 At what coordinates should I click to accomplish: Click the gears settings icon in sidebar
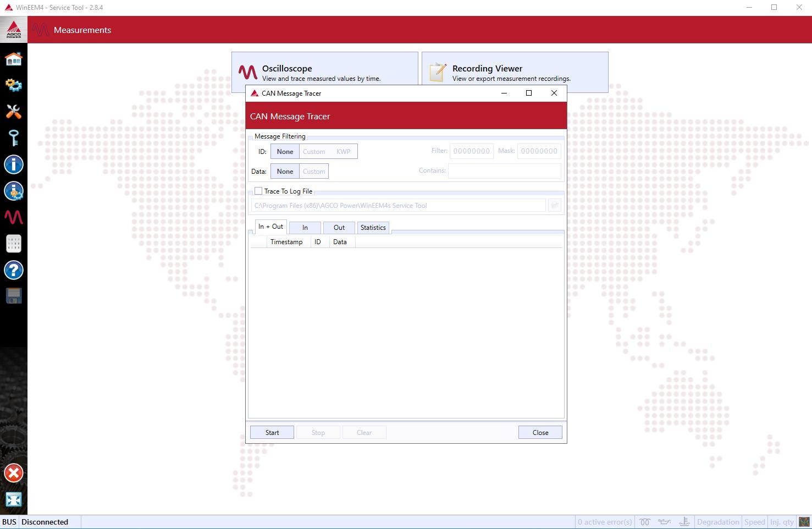click(x=13, y=85)
